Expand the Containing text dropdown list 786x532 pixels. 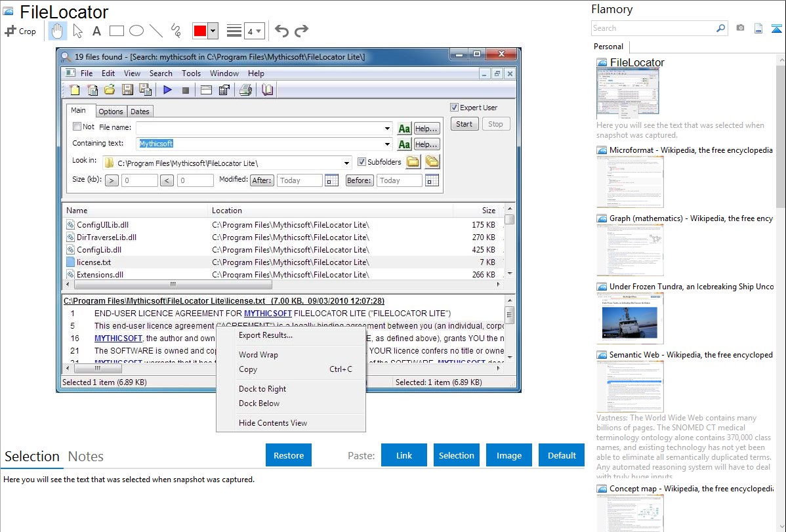tap(387, 144)
